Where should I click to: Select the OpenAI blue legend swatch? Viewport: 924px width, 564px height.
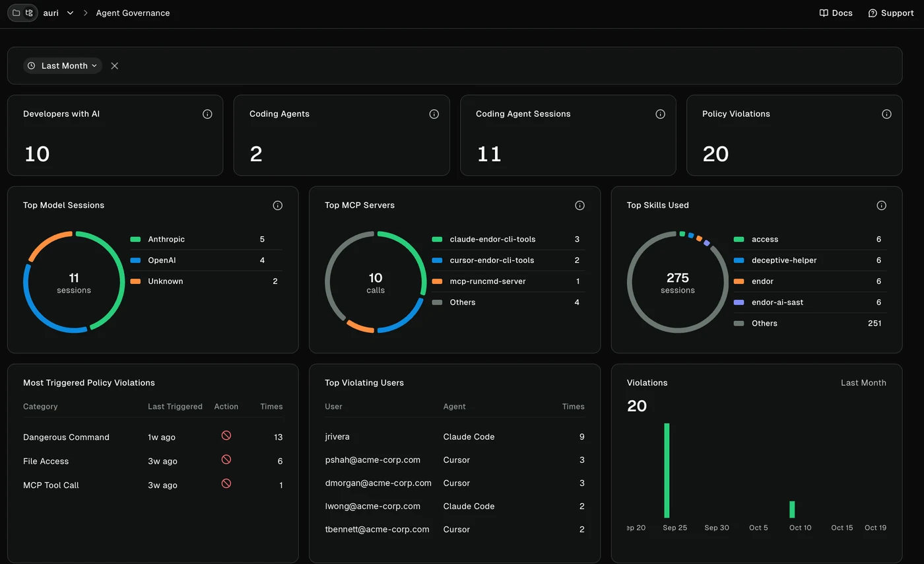135,260
